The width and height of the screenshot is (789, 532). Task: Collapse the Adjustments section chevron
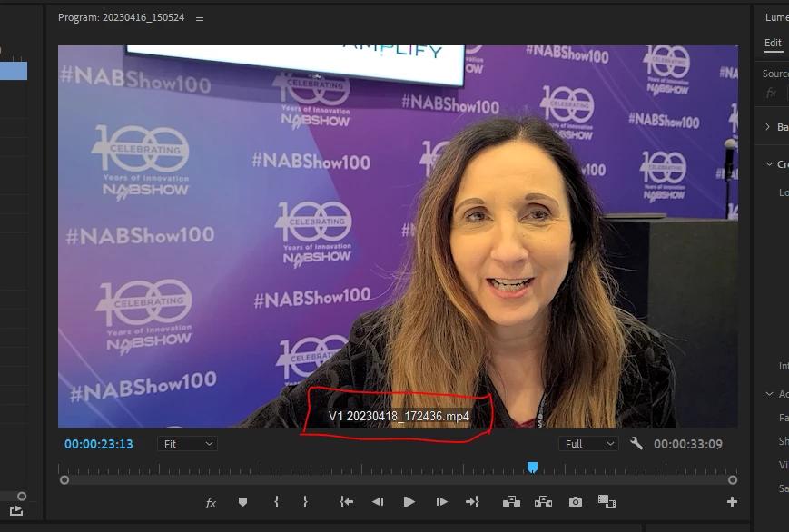pos(769,394)
